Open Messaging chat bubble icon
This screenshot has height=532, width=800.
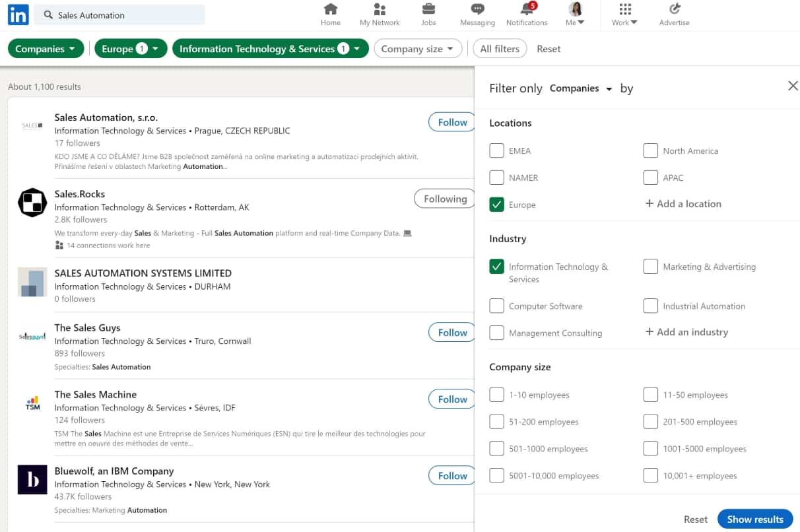[x=477, y=9]
